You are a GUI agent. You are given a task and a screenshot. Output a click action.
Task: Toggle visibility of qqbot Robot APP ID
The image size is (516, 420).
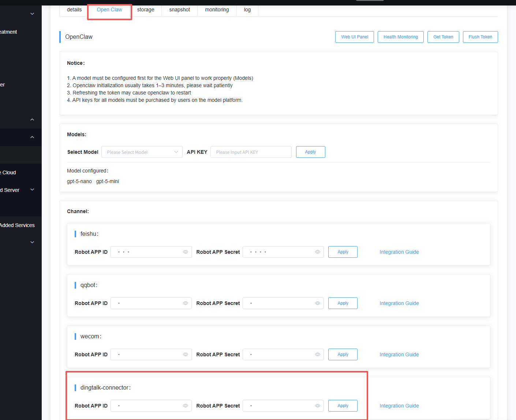[x=186, y=303]
